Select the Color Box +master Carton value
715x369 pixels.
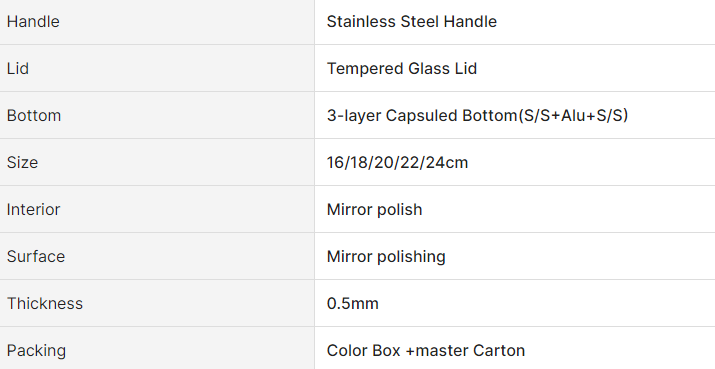coord(426,350)
